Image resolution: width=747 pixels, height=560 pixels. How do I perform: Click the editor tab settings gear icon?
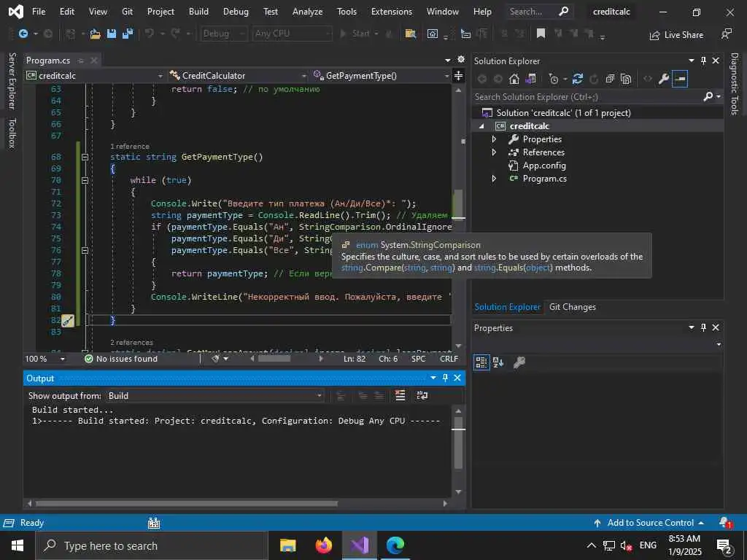[x=461, y=60]
